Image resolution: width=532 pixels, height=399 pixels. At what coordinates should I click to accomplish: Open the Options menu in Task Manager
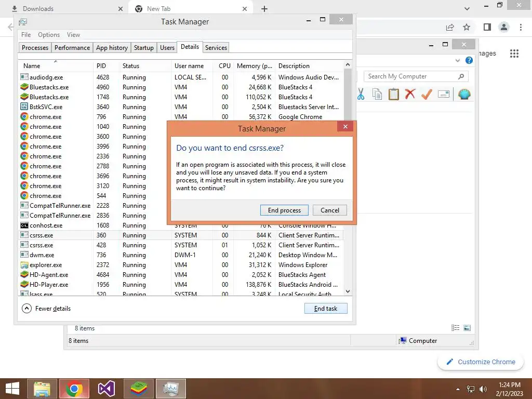point(49,35)
